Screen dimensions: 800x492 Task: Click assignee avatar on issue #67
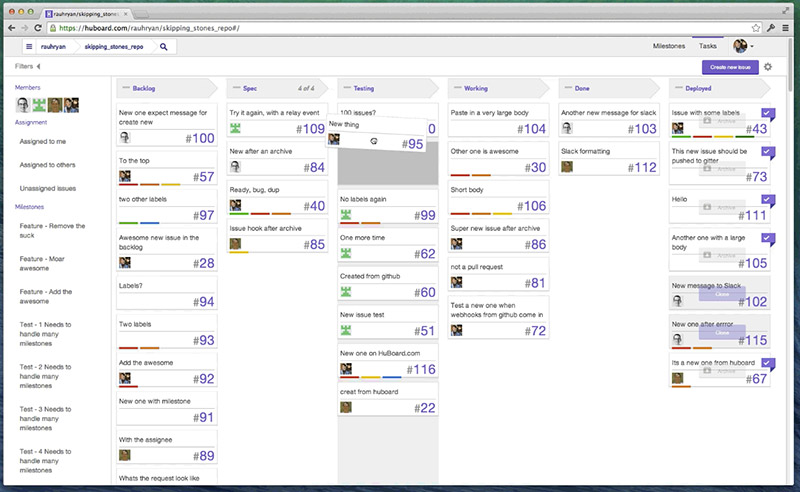tap(678, 378)
